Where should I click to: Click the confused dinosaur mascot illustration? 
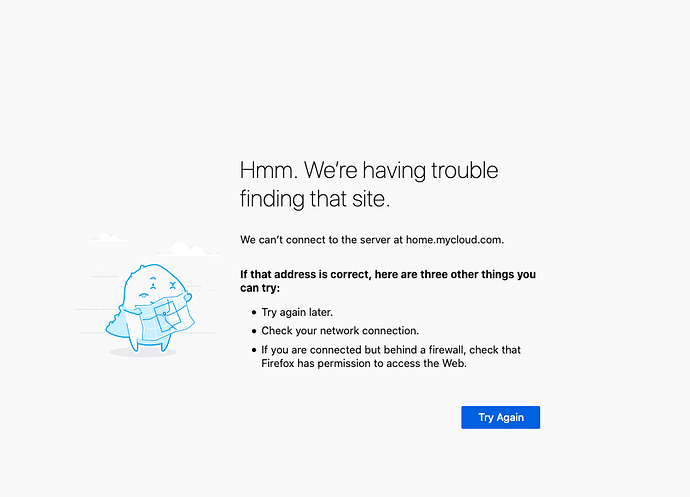(150, 309)
